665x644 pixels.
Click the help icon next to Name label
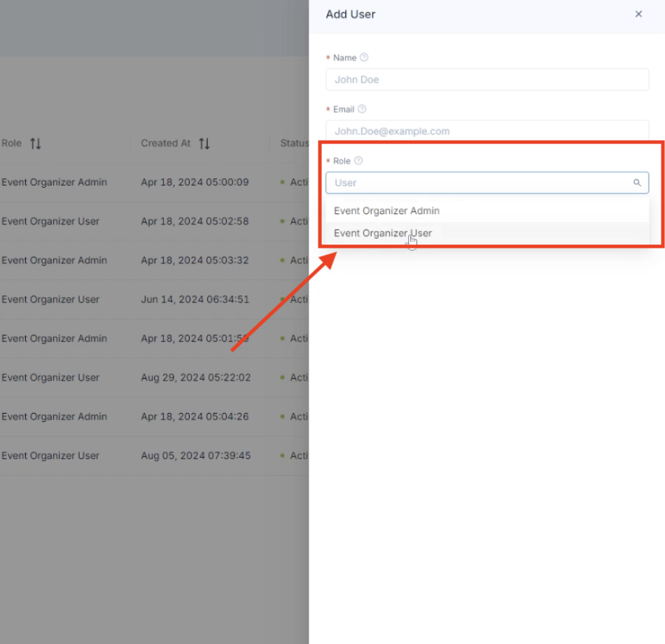[x=364, y=57]
